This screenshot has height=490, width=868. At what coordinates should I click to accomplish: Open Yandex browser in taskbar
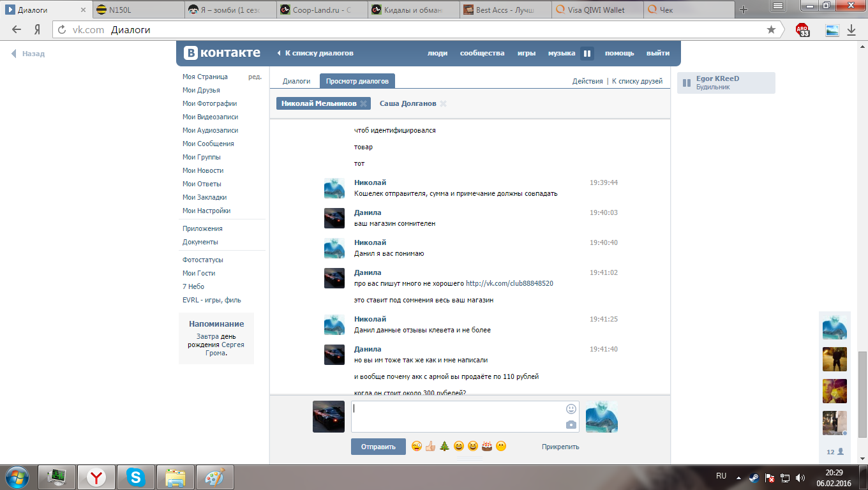tap(96, 477)
